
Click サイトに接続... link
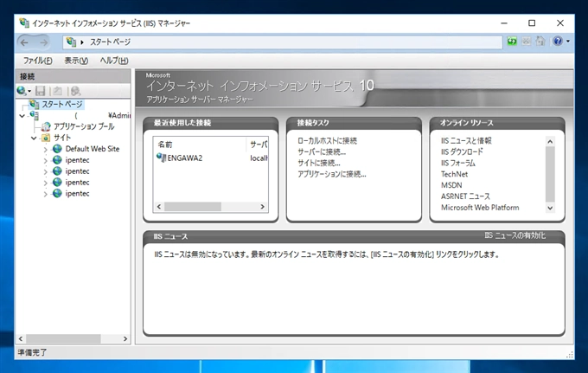pyautogui.click(x=319, y=164)
